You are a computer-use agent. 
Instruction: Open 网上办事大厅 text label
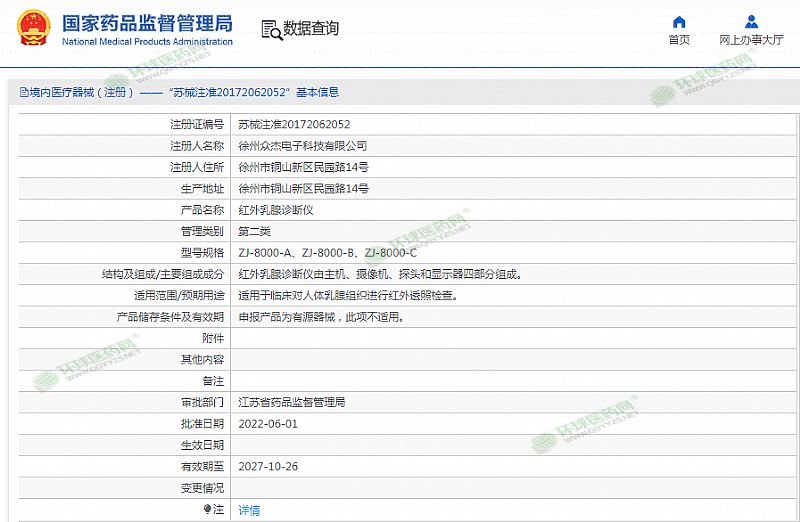[x=751, y=40]
